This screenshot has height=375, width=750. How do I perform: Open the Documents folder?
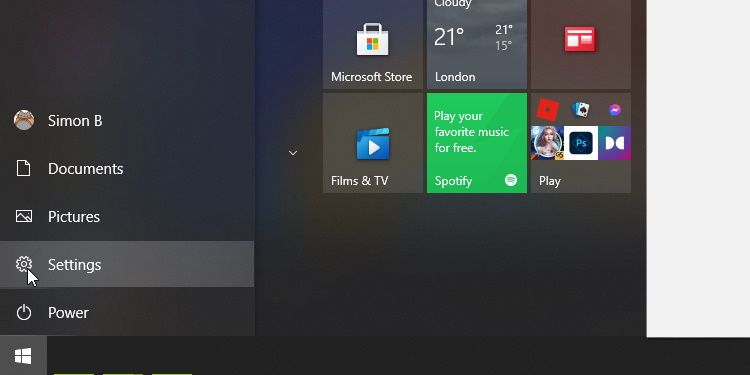tap(127, 168)
